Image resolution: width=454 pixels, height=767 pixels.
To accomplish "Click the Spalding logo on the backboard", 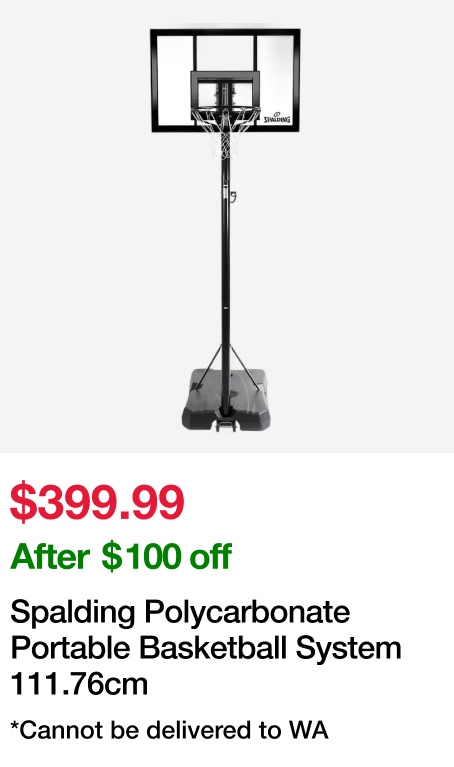I will 277,118.
